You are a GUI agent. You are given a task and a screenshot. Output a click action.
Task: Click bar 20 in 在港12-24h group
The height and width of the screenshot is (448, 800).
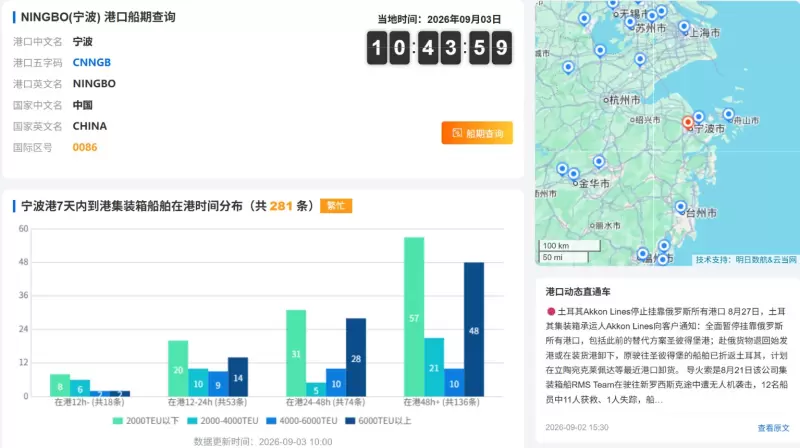pyautogui.click(x=178, y=368)
